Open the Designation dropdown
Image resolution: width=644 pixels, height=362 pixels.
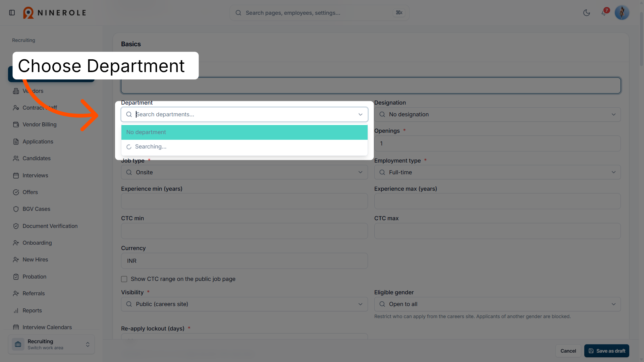coord(497,114)
